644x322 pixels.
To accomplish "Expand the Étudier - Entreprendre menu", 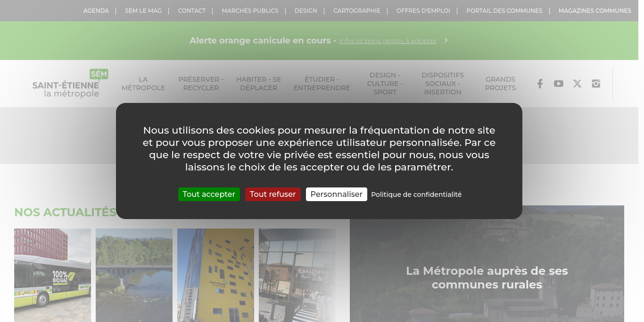I will click(322, 84).
